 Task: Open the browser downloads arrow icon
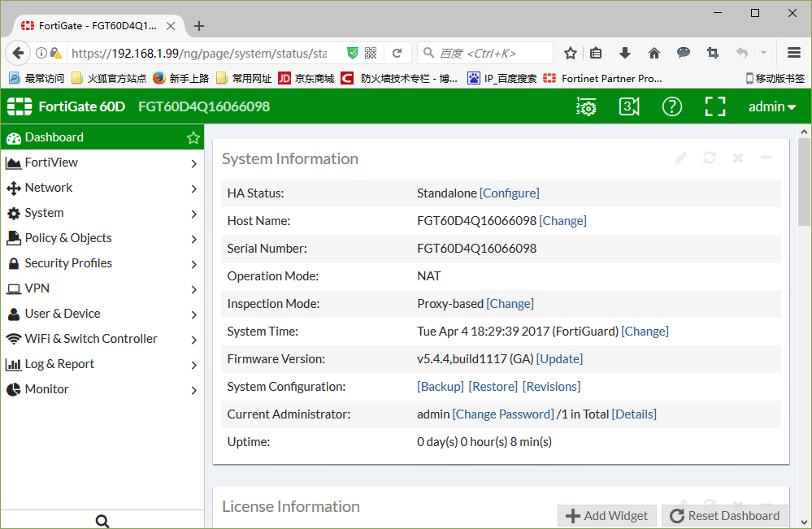(625, 53)
